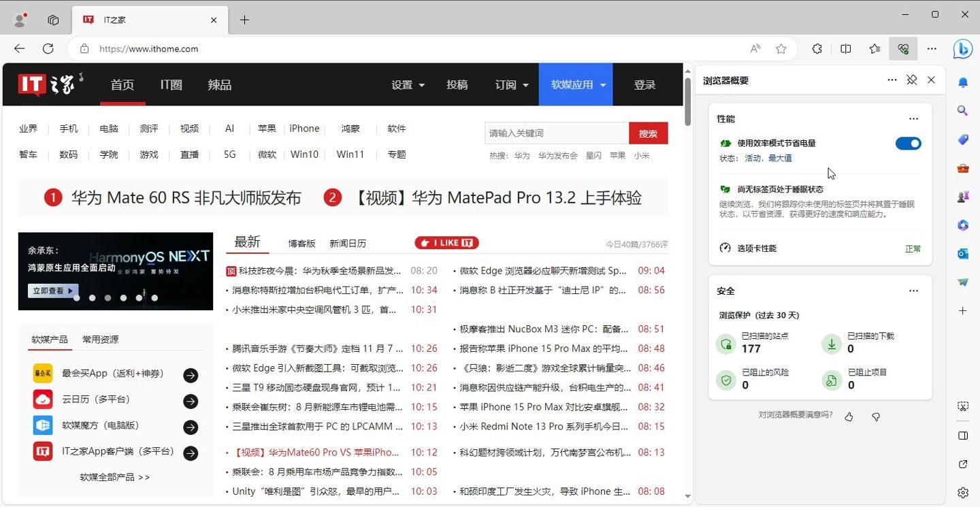Open the extensions puzzle icon
980x507 pixels.
click(x=817, y=48)
